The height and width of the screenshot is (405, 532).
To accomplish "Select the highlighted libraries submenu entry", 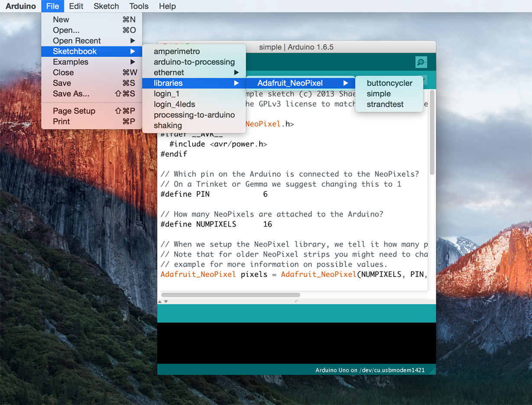I will tap(194, 83).
